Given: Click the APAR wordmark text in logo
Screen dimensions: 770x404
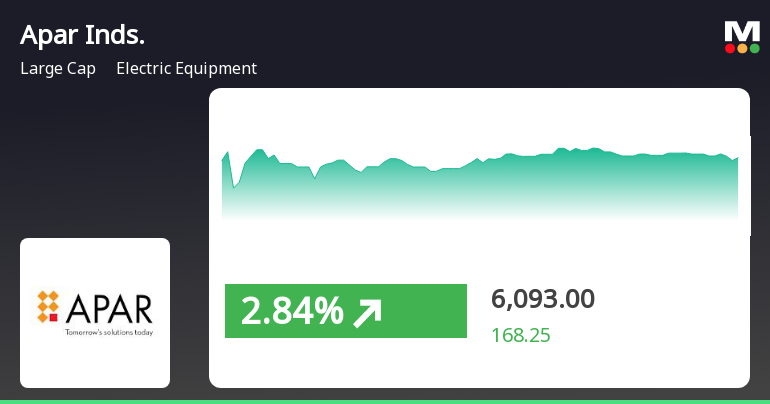Looking at the screenshot, I should [x=109, y=306].
